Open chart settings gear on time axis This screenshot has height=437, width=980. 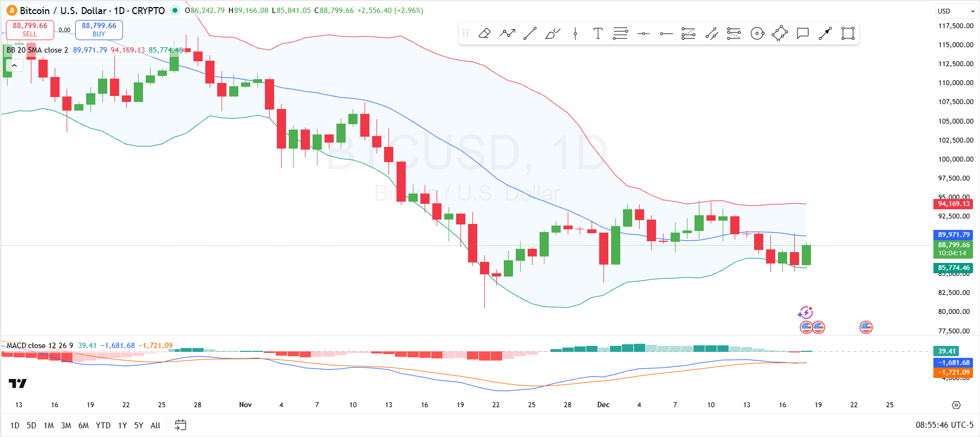[956, 405]
